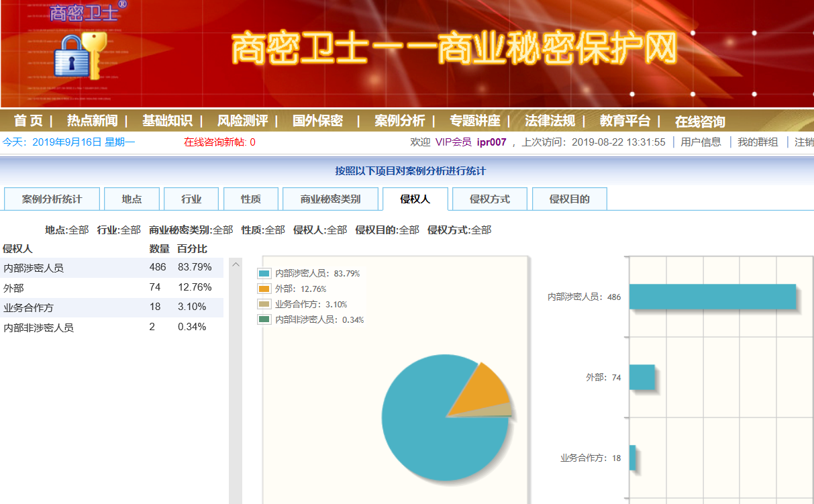
Task: Switch to 行业 tab
Action: coord(191,199)
